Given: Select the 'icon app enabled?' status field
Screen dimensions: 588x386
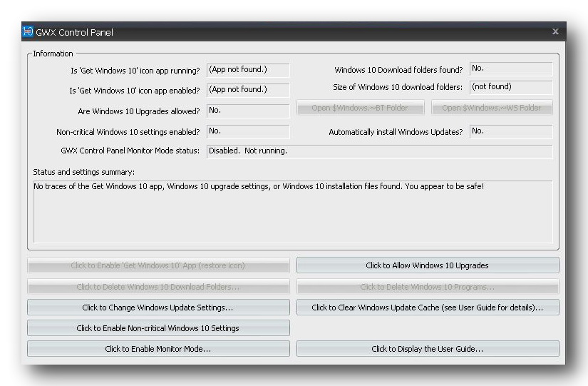Looking at the screenshot, I should tap(248, 90).
